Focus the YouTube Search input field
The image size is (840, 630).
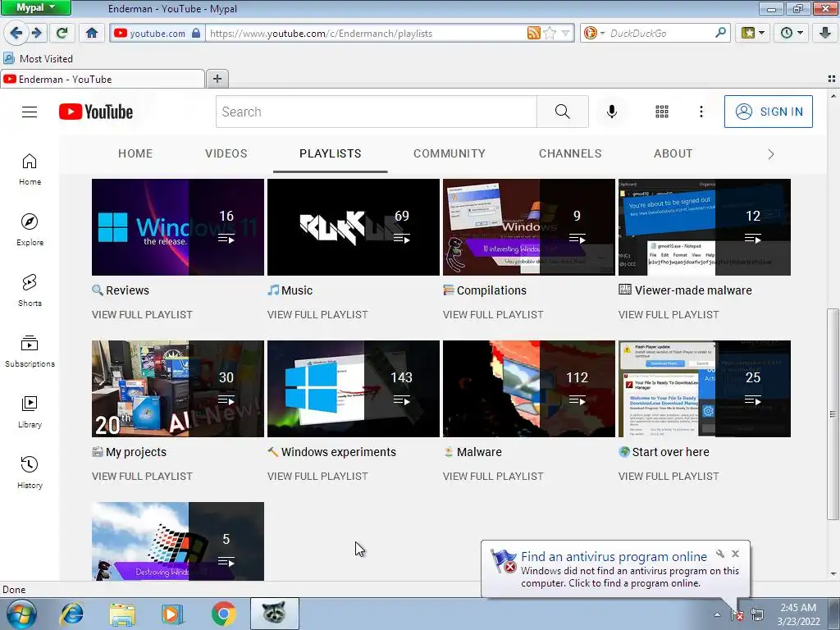tap(376, 112)
